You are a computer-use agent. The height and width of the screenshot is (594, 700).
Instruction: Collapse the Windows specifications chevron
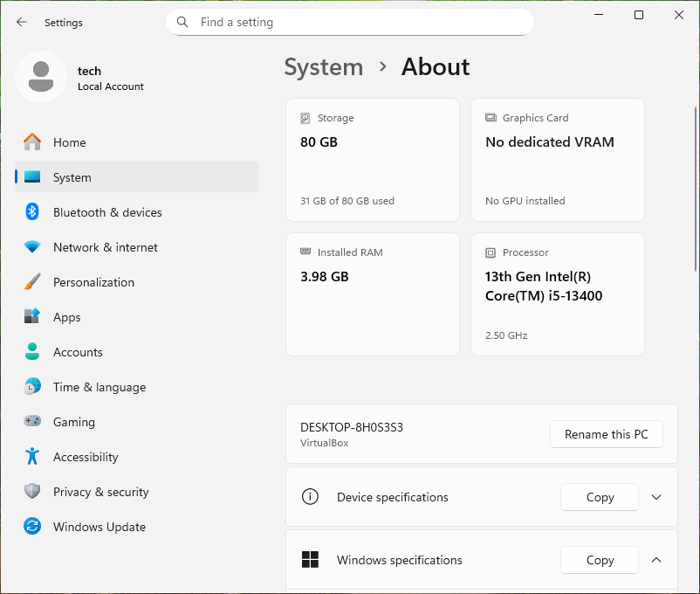tap(656, 560)
